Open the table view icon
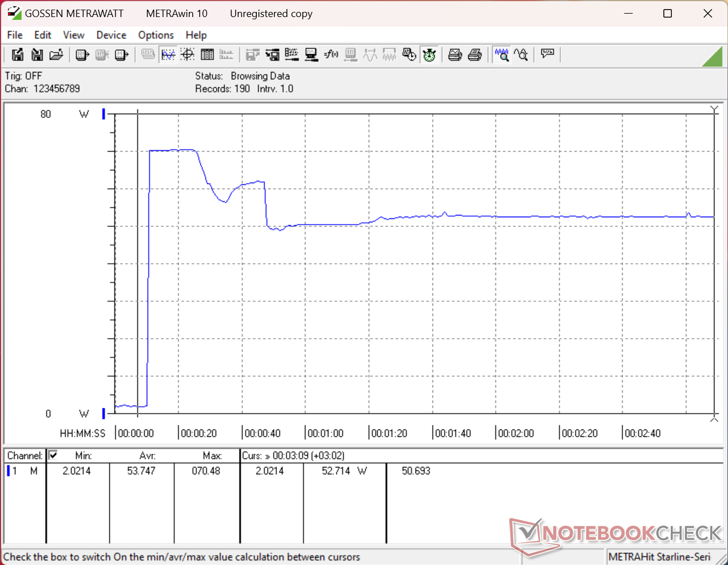Viewport: 728px width, 565px height. coord(208,54)
